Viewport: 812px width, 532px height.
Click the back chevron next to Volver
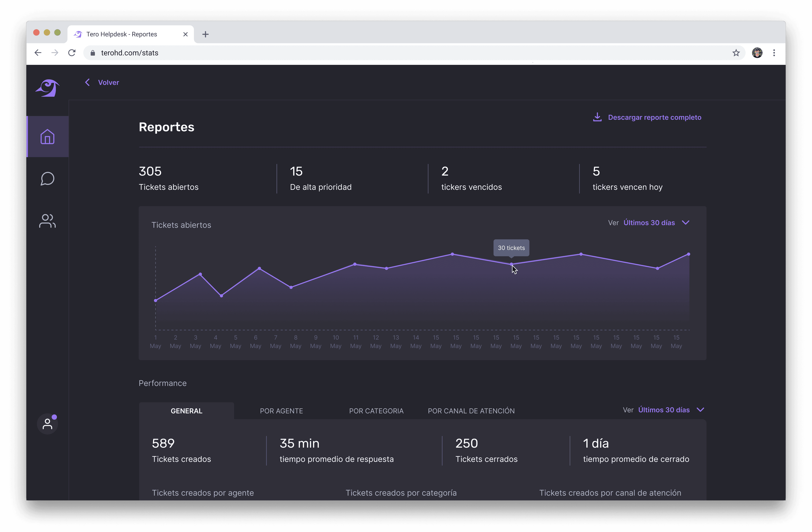[87, 82]
